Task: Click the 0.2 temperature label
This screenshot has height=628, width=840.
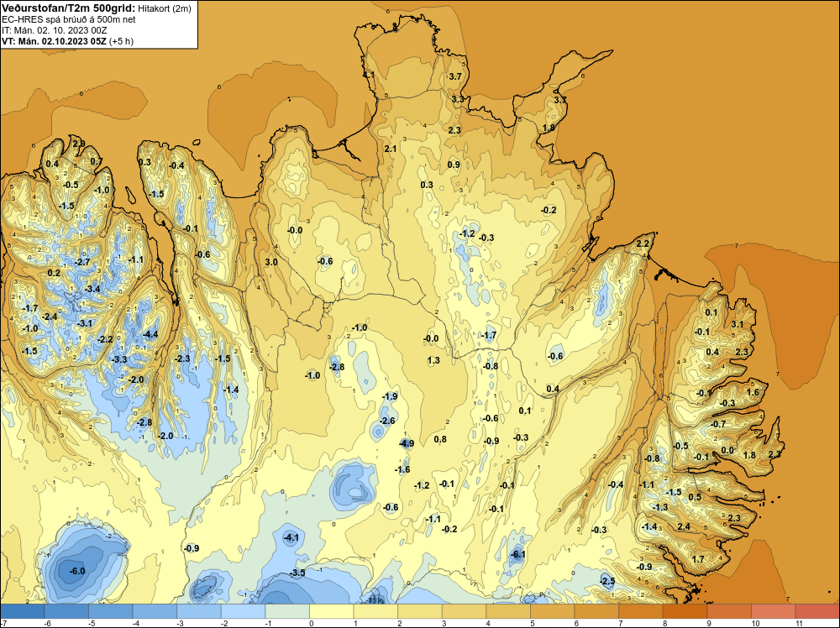Action: click(54, 273)
